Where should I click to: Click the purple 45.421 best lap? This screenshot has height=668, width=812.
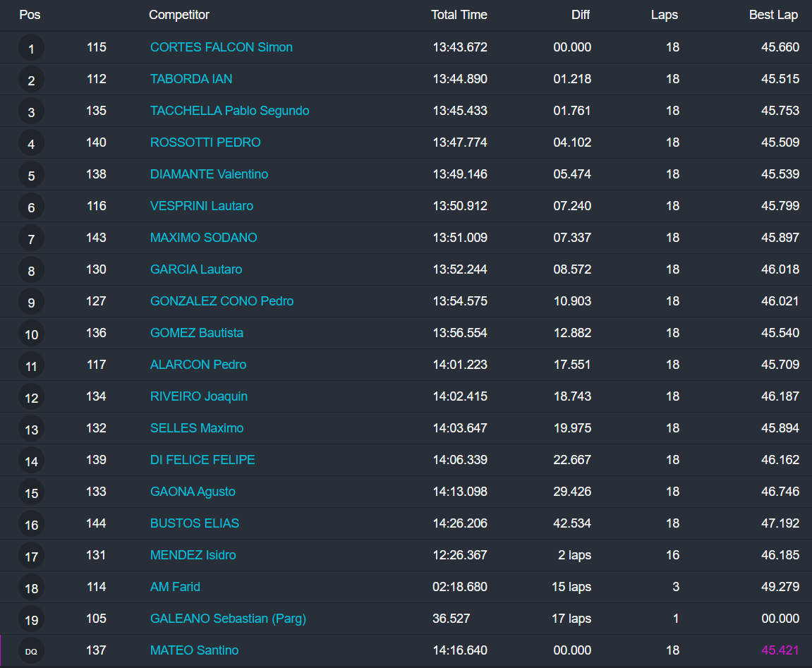click(x=780, y=650)
